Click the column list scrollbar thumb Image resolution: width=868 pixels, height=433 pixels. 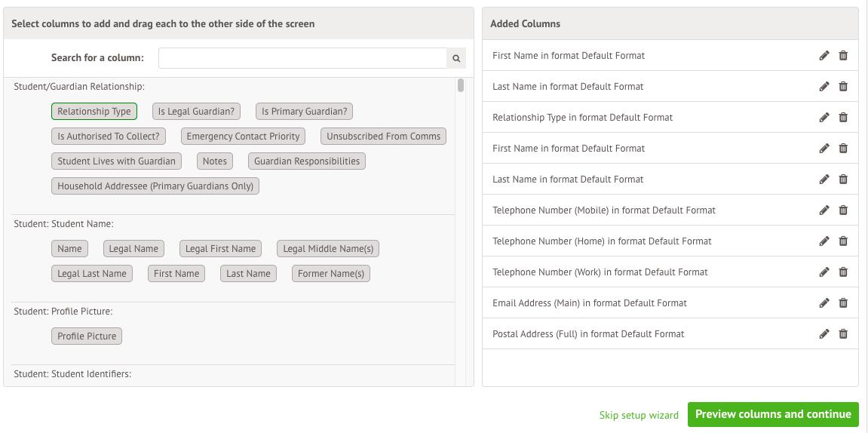click(x=461, y=85)
